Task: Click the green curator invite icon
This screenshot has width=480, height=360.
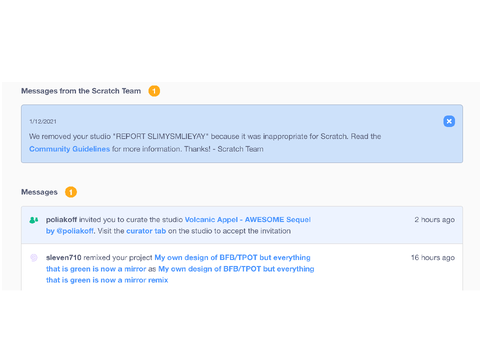Action: pyautogui.click(x=34, y=220)
